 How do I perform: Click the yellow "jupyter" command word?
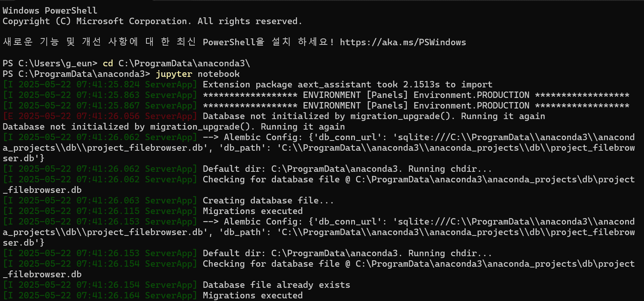[174, 74]
